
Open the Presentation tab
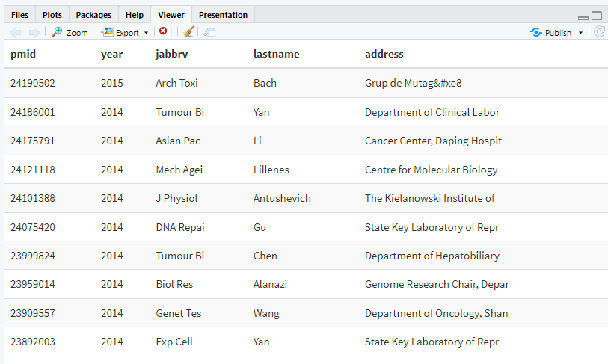[x=223, y=15]
